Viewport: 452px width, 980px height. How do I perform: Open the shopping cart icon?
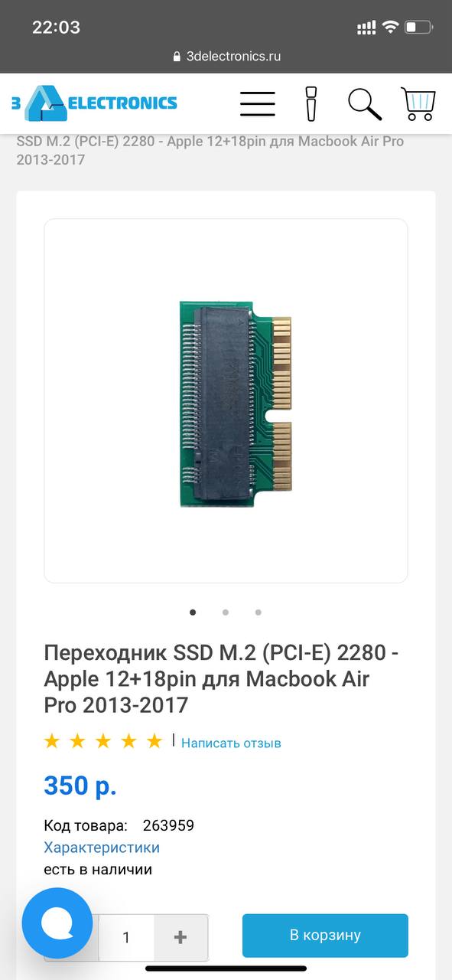[x=418, y=103]
